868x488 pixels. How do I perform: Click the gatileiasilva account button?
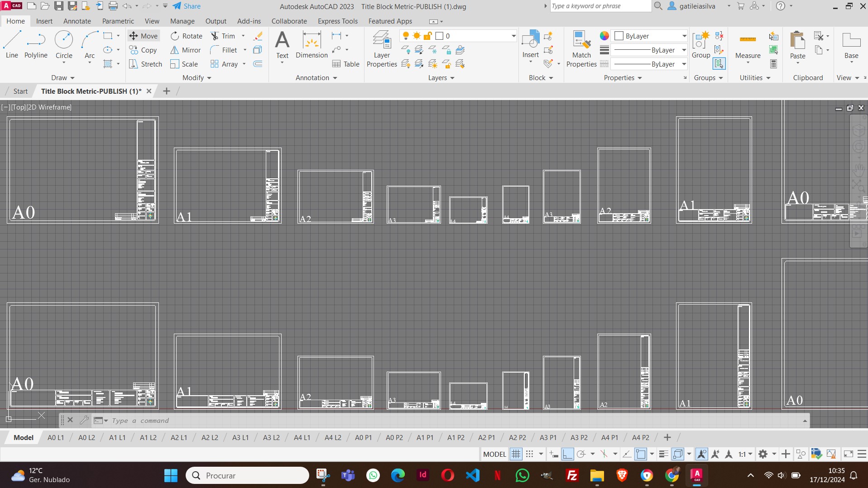click(x=699, y=6)
